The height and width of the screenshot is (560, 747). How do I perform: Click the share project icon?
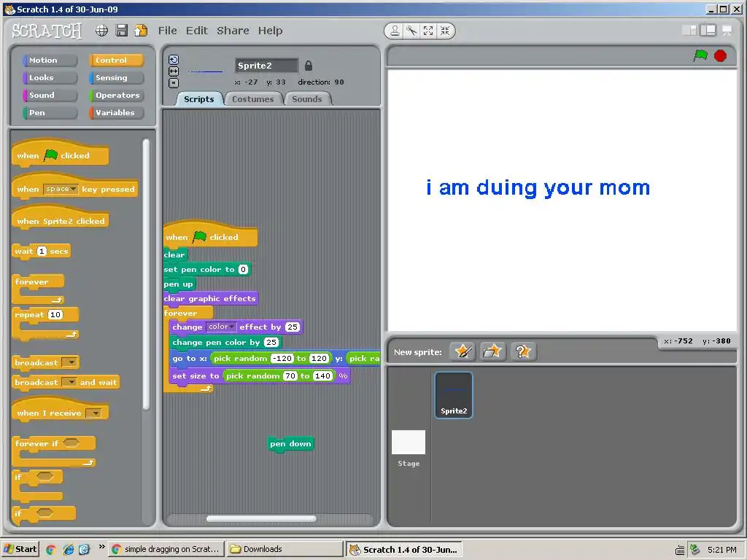point(141,31)
